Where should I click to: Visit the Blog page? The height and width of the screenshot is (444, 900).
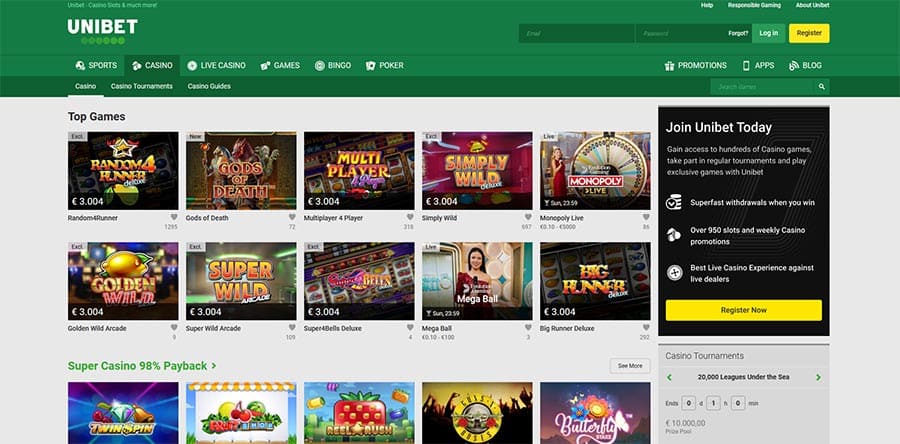[805, 65]
